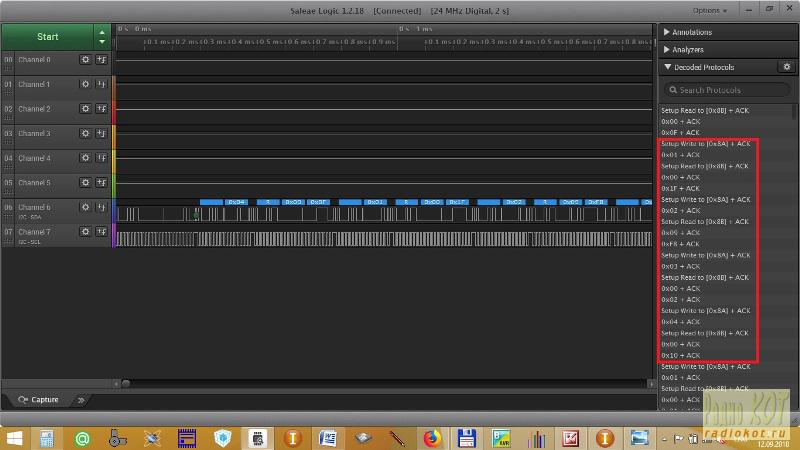Toggle Channel 5 trigger button

[101, 183]
